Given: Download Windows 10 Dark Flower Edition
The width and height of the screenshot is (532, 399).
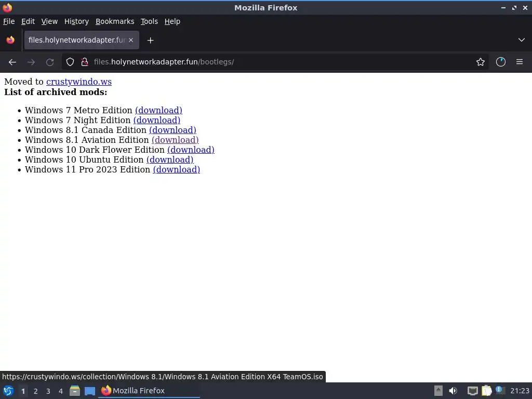Looking at the screenshot, I should coord(191,150).
